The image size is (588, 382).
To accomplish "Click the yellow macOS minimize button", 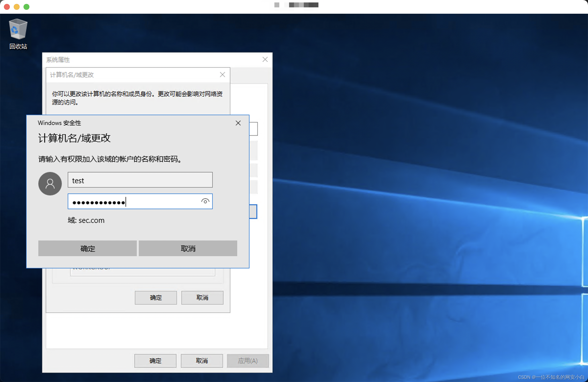I will [x=17, y=7].
